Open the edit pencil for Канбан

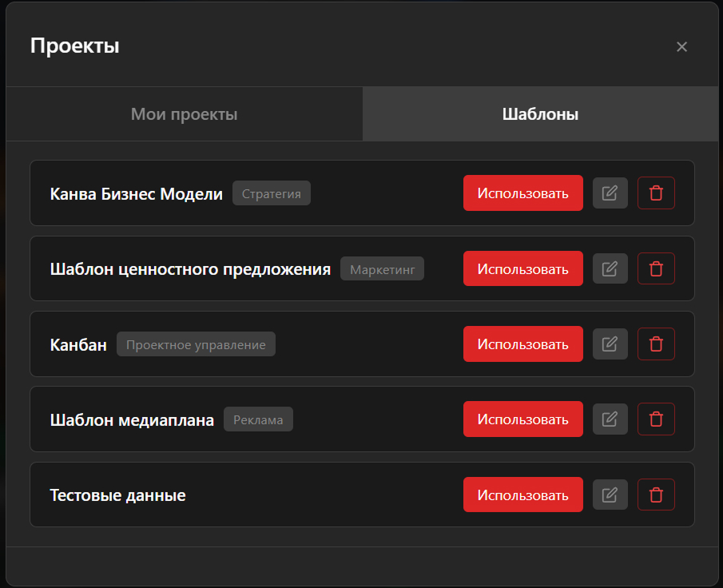tap(610, 344)
